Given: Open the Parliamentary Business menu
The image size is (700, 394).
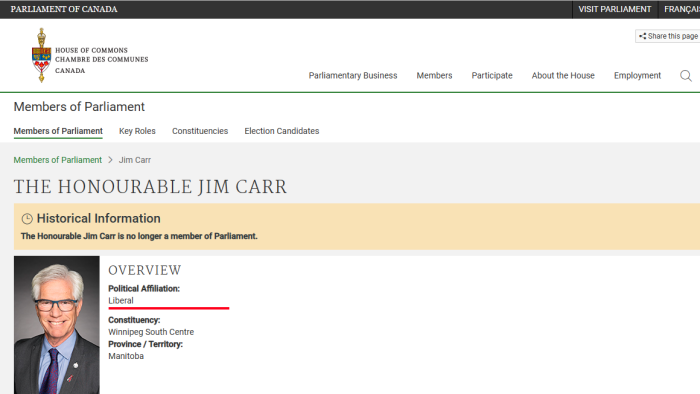Looking at the screenshot, I should click(x=353, y=75).
